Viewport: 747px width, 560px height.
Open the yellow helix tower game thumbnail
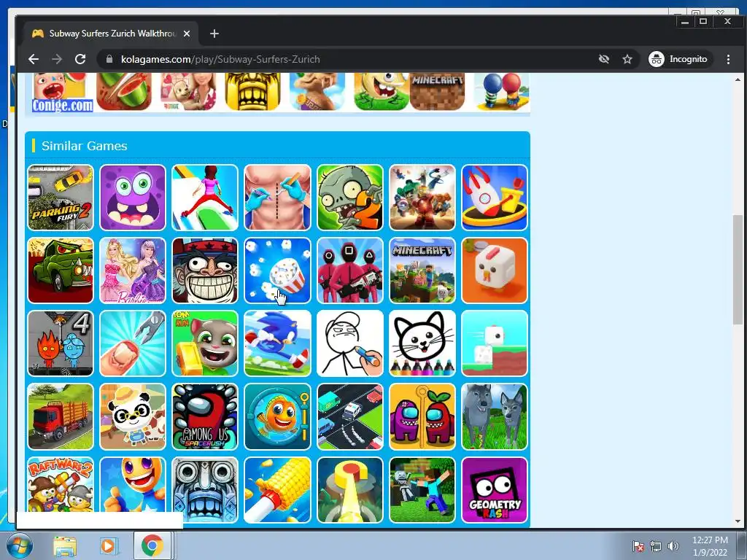pos(349,489)
